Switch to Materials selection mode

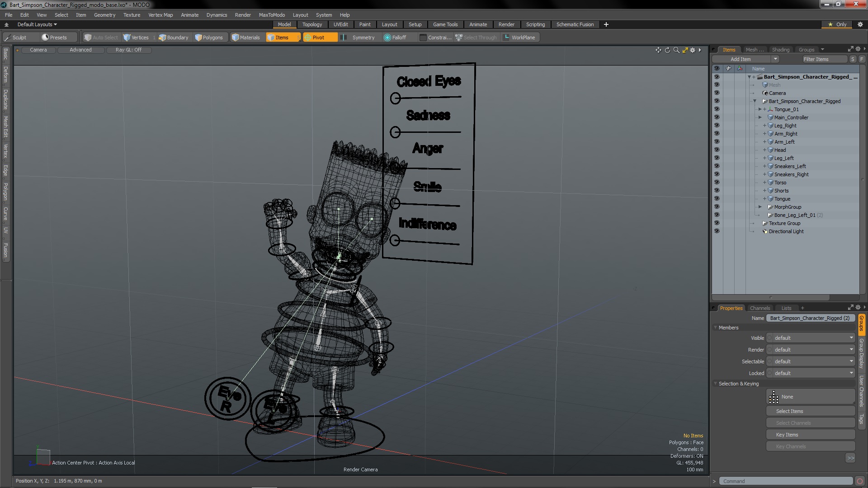246,38
